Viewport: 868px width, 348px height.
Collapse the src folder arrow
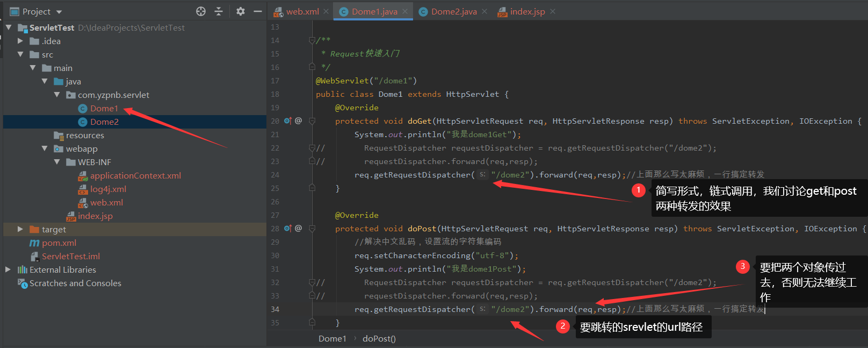pyautogui.click(x=20, y=54)
